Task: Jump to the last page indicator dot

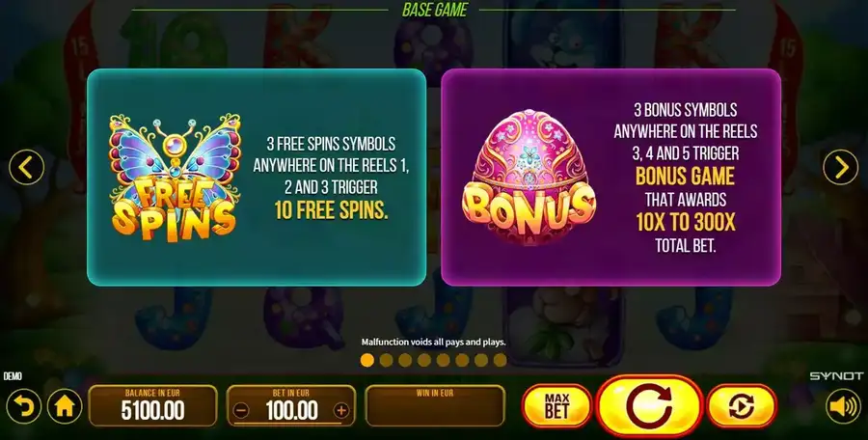Action: pyautogui.click(x=500, y=361)
